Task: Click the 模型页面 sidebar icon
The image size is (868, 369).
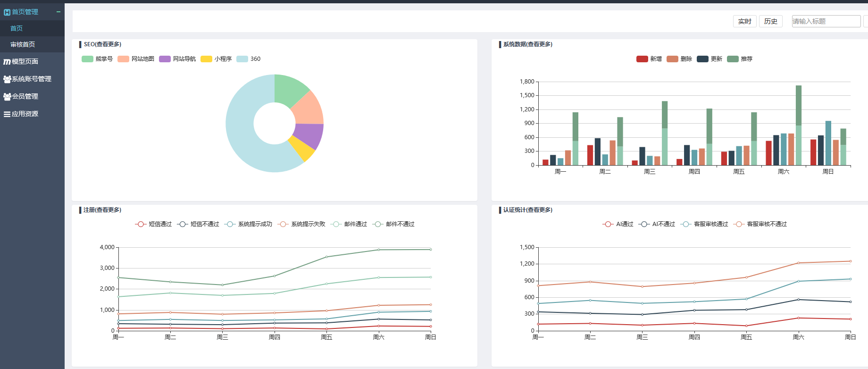Action: (x=7, y=62)
